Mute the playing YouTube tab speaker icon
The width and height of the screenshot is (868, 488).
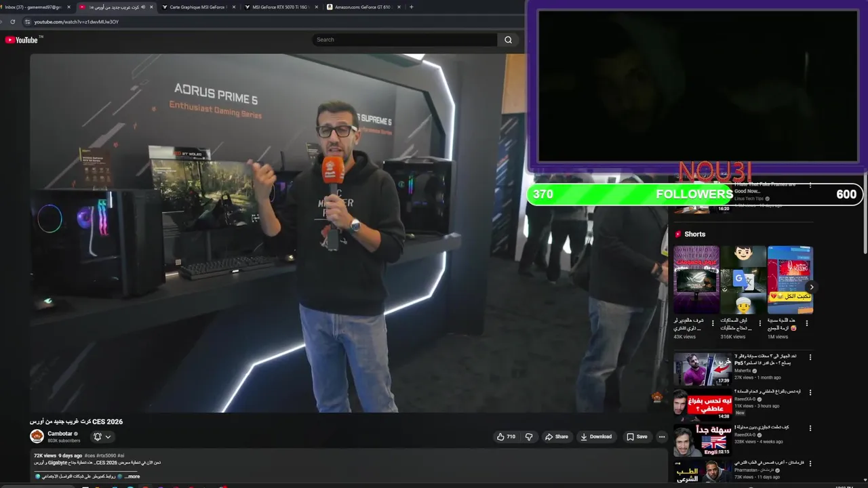[x=142, y=7]
